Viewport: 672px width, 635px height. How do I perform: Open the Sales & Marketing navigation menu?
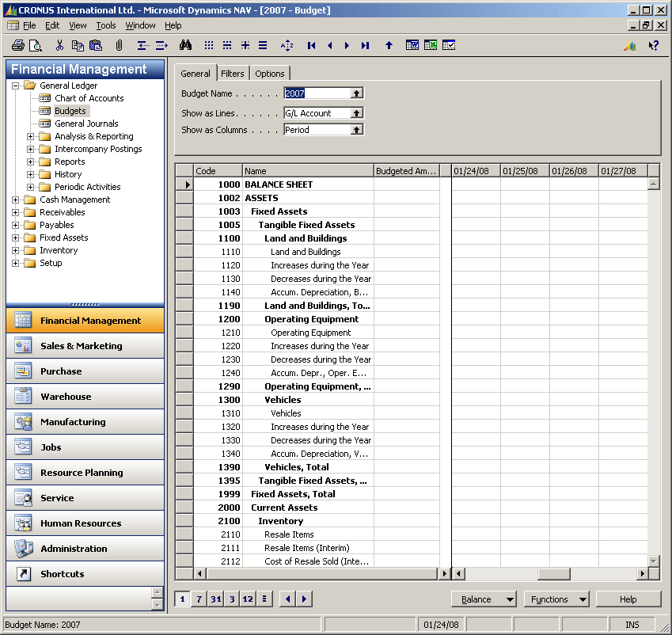85,346
